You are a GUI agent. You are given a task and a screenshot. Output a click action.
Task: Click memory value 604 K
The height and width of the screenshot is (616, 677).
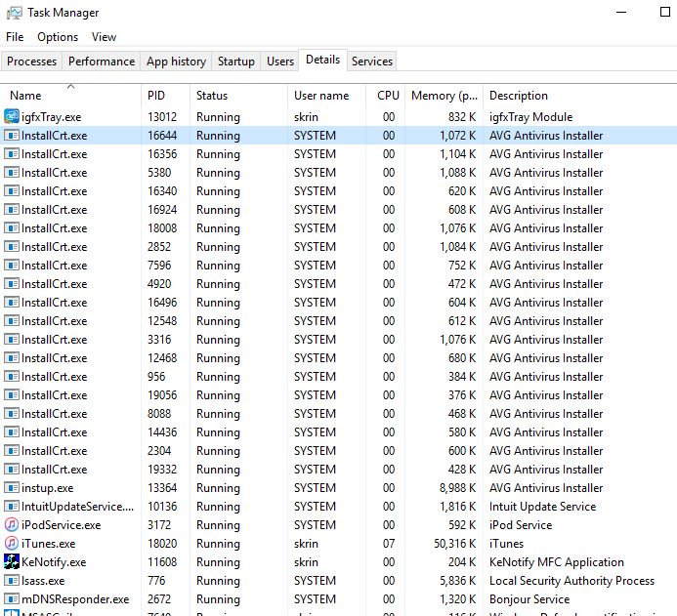(462, 303)
